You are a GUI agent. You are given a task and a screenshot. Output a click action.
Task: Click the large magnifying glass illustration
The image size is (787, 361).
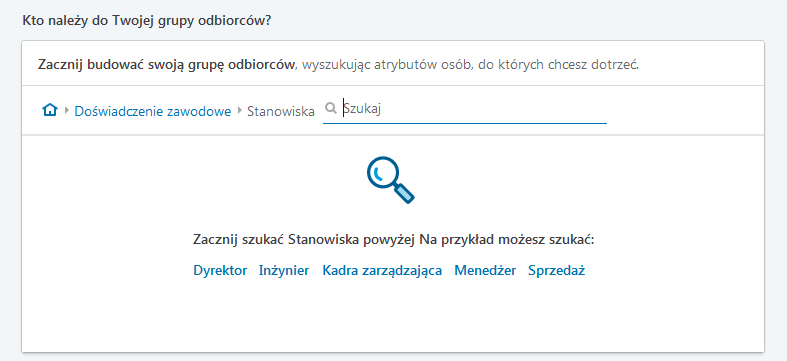[x=390, y=180]
